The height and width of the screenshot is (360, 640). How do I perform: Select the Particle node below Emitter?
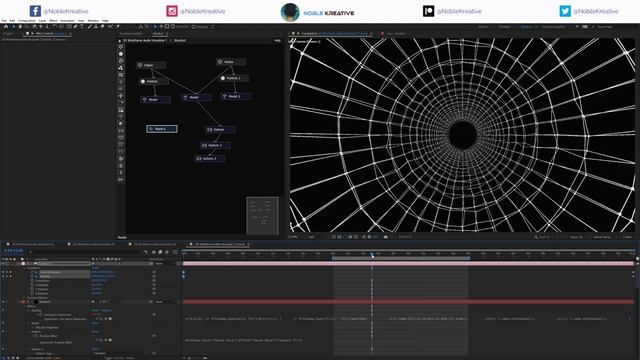[x=154, y=81]
